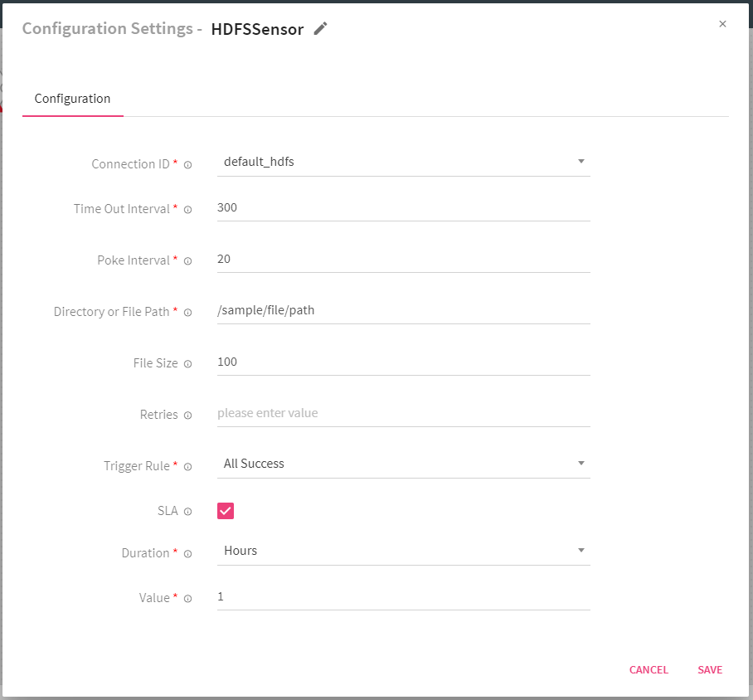Click info icon next to Connection ID
This screenshot has height=700, width=753.
[x=187, y=165]
